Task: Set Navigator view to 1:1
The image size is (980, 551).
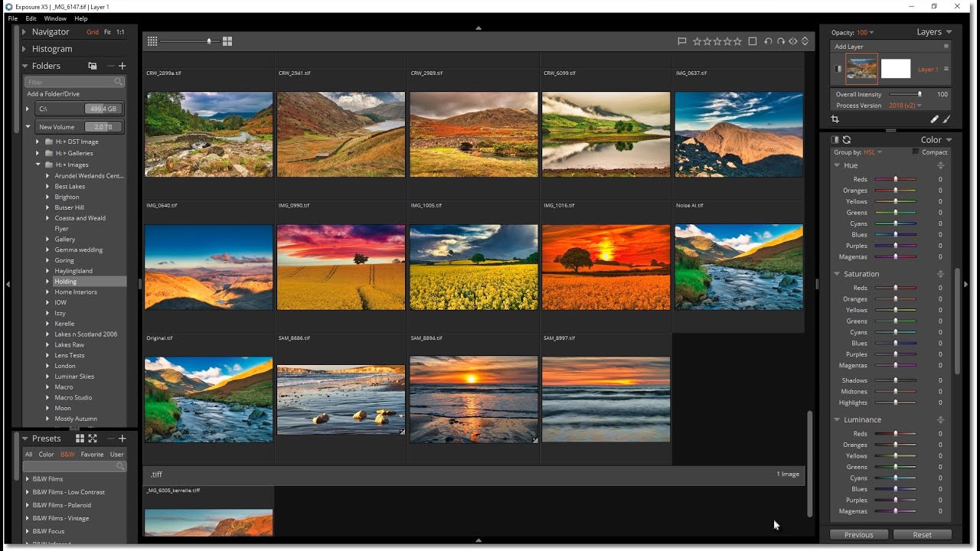Action: point(120,32)
